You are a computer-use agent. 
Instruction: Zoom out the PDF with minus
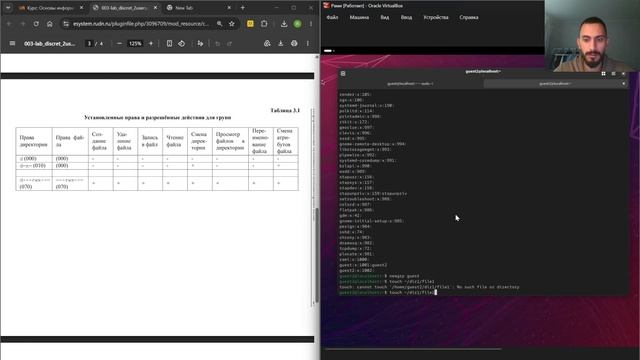(x=119, y=43)
